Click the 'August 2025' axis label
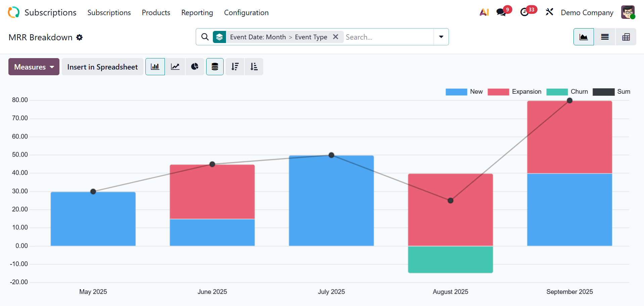644x306 pixels. 451,292
